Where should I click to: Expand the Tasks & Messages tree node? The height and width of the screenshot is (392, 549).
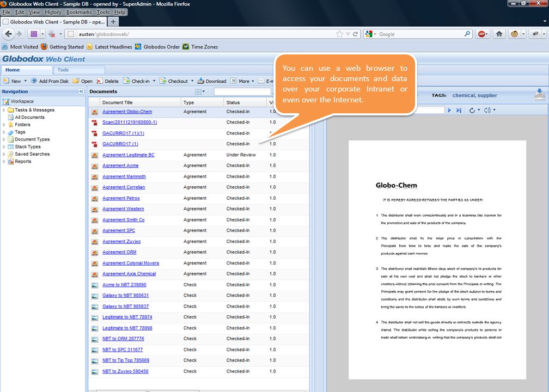coord(4,110)
